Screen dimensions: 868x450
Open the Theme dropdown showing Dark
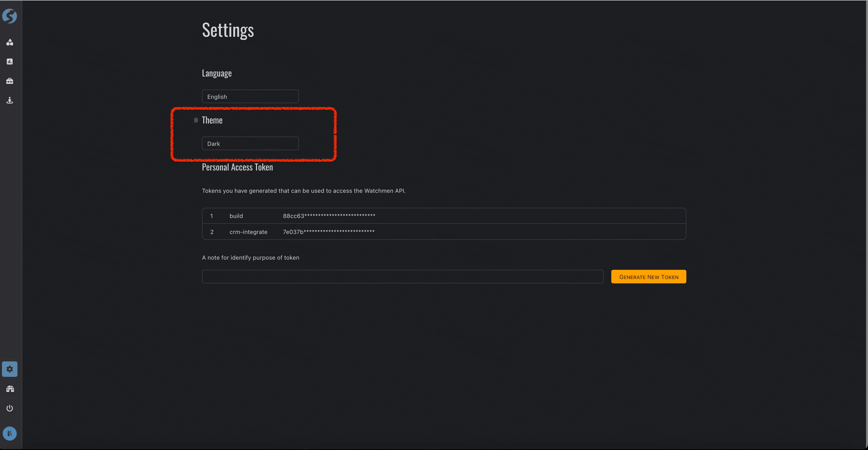pyautogui.click(x=250, y=143)
